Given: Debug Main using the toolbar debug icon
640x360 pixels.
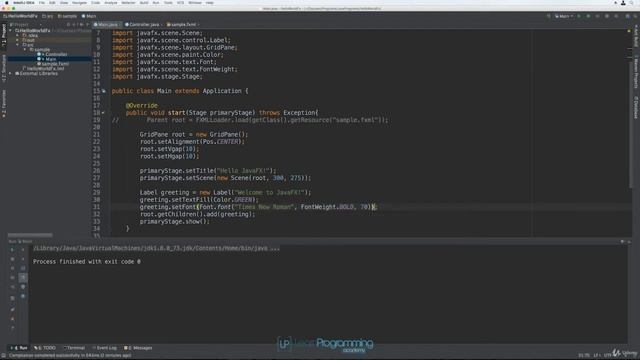Looking at the screenshot, I should click(588, 16).
